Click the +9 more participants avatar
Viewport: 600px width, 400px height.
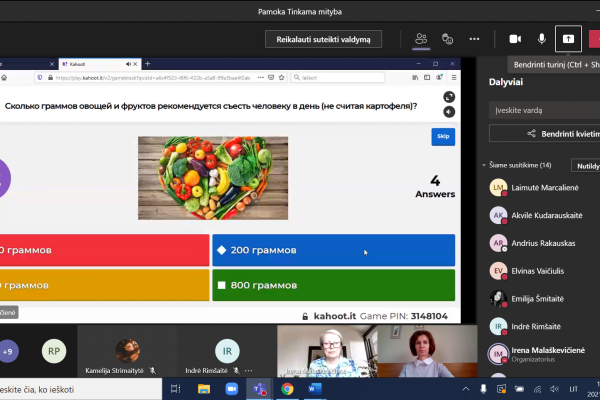pyautogui.click(x=8, y=351)
